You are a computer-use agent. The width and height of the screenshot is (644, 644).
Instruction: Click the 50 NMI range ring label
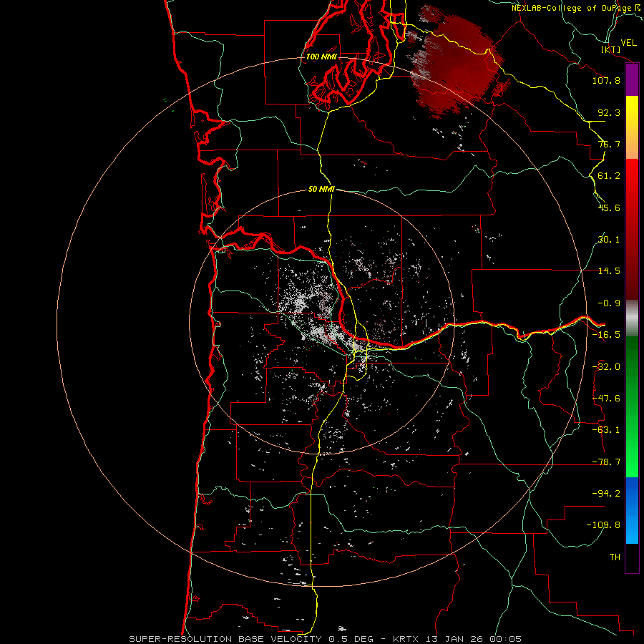[321, 189]
